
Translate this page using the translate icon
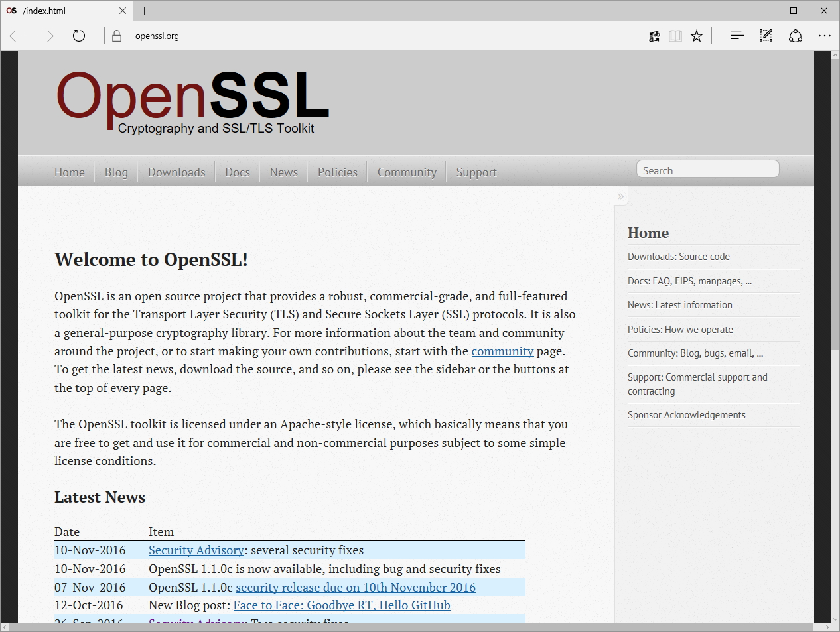coord(654,36)
